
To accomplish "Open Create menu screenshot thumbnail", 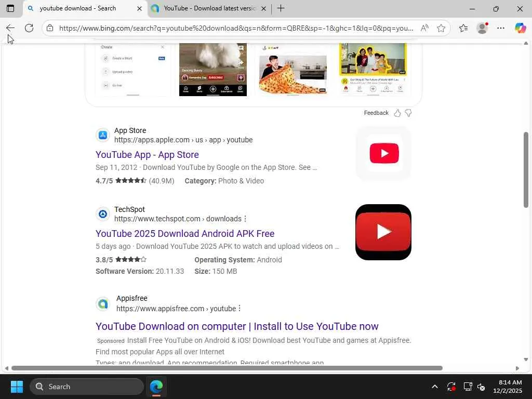I will coord(134,70).
